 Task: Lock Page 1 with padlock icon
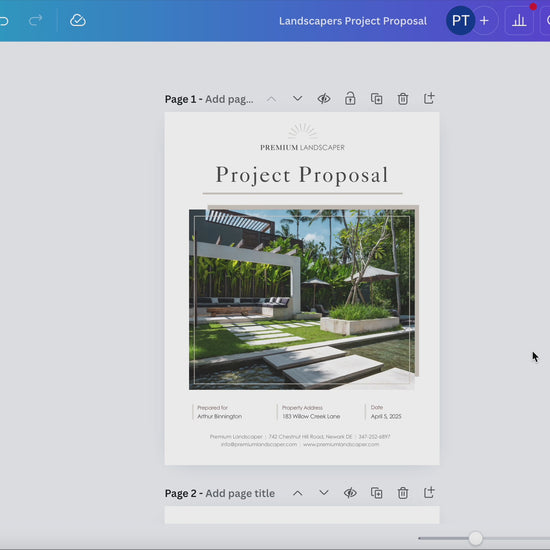coord(350,99)
